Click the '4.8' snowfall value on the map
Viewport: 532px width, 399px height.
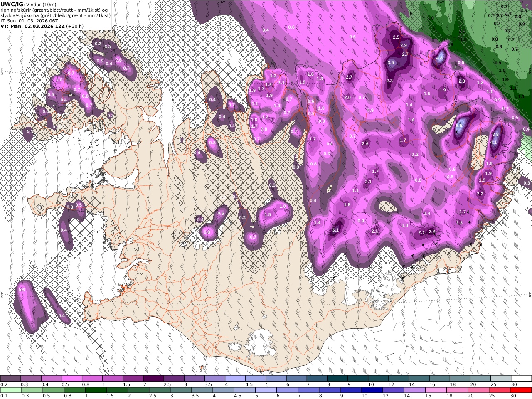tap(440, 58)
